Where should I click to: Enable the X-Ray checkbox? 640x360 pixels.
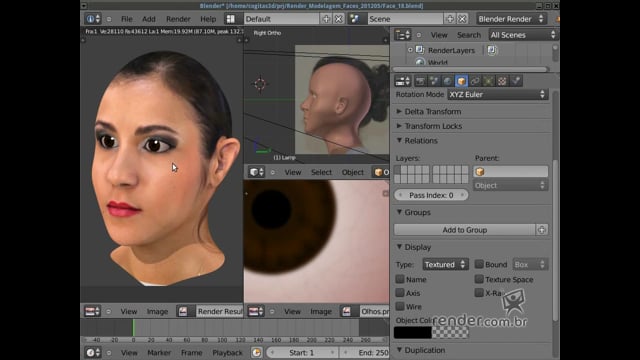pos(479,293)
